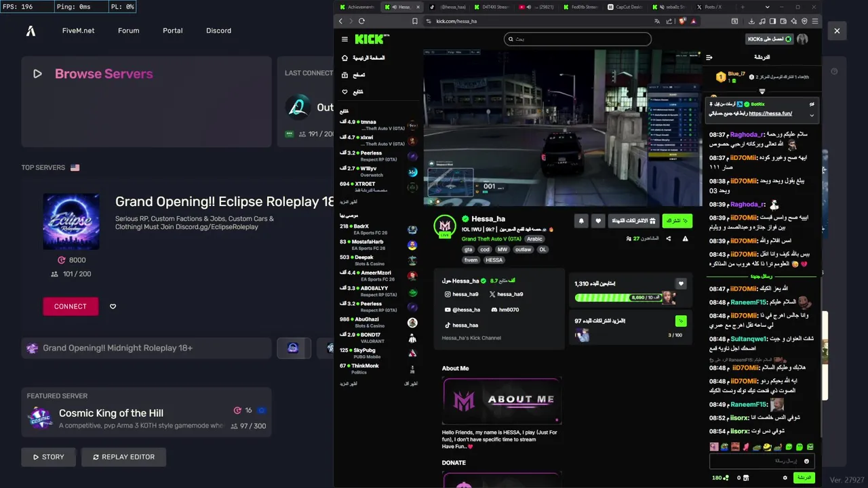The height and width of the screenshot is (488, 868).
Task: Reload the browser page
Action: 361,21
